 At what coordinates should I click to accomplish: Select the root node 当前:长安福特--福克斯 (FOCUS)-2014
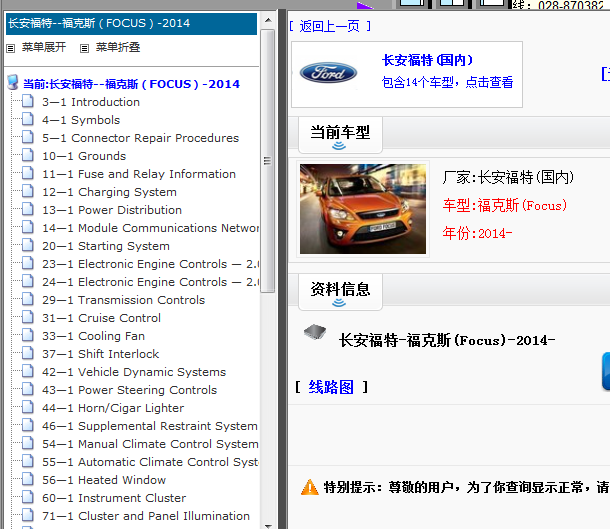click(x=131, y=84)
